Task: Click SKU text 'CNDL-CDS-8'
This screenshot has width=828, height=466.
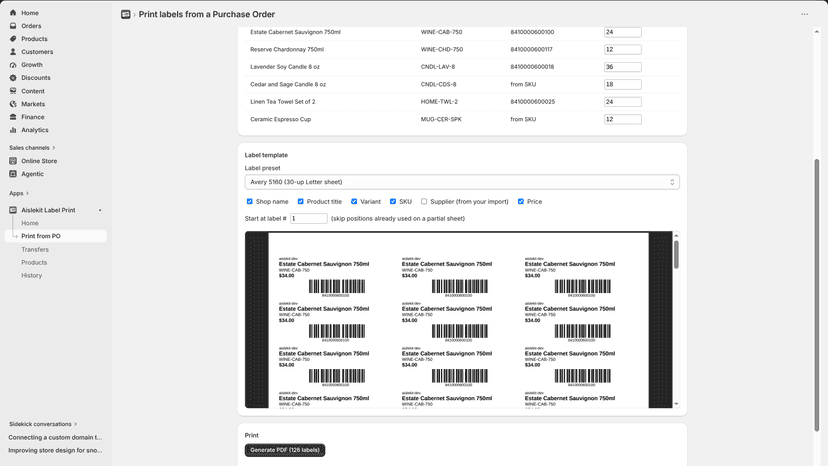Action: click(438, 85)
